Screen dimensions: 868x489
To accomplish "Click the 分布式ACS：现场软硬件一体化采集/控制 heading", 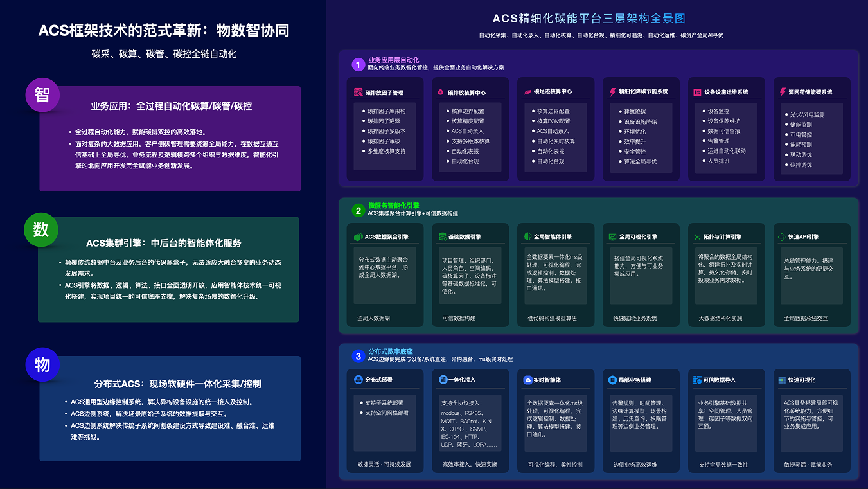I will 178,384.
